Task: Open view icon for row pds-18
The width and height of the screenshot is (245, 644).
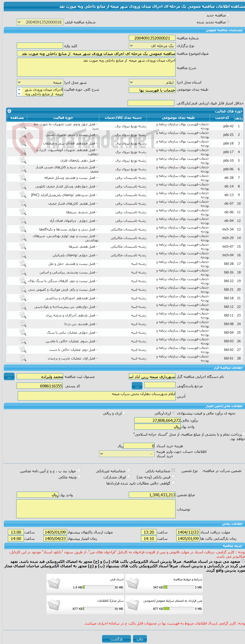Action: pyautogui.click(x=23, y=143)
